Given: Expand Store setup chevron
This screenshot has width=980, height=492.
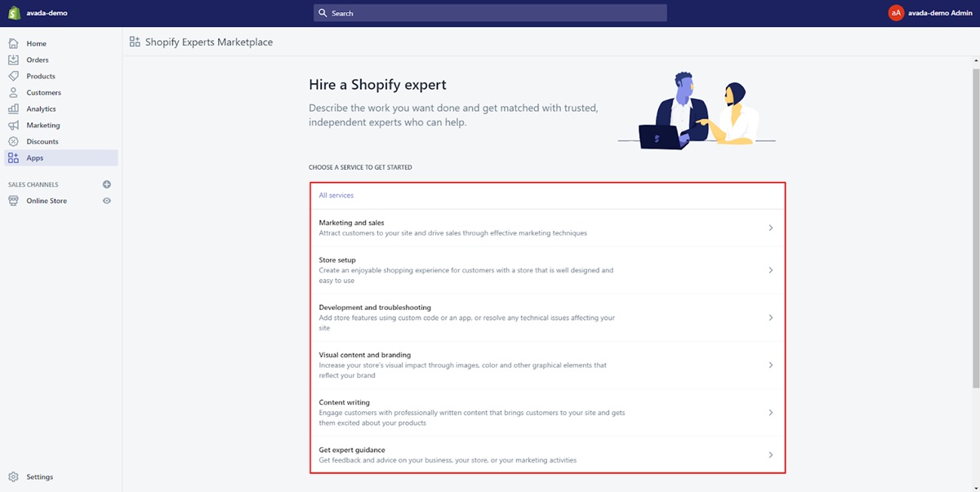Looking at the screenshot, I should click(771, 270).
